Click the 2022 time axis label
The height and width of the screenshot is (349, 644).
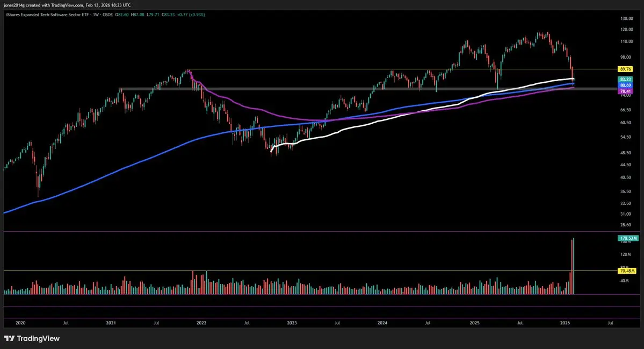[x=201, y=323]
